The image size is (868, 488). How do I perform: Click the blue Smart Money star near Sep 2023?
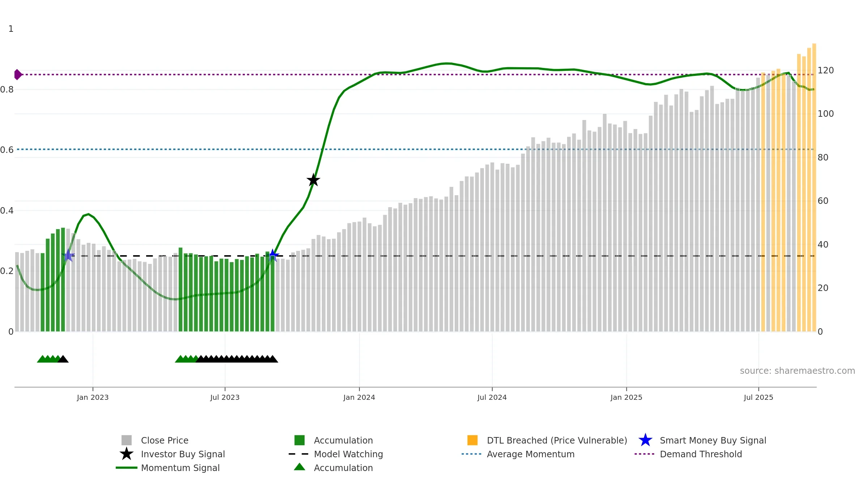point(273,256)
